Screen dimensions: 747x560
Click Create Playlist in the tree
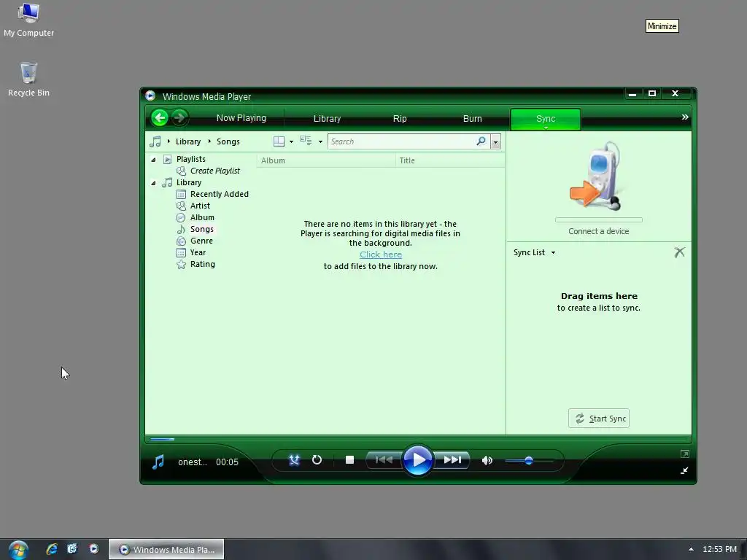click(x=215, y=171)
